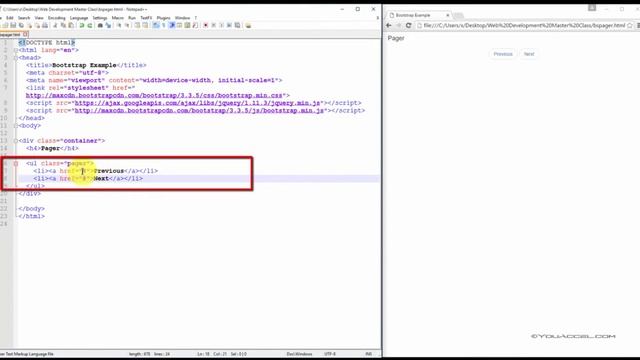Click Run Macro Multiple Times icon
Image resolution: width=640 pixels, height=360 pixels.
point(229,25)
